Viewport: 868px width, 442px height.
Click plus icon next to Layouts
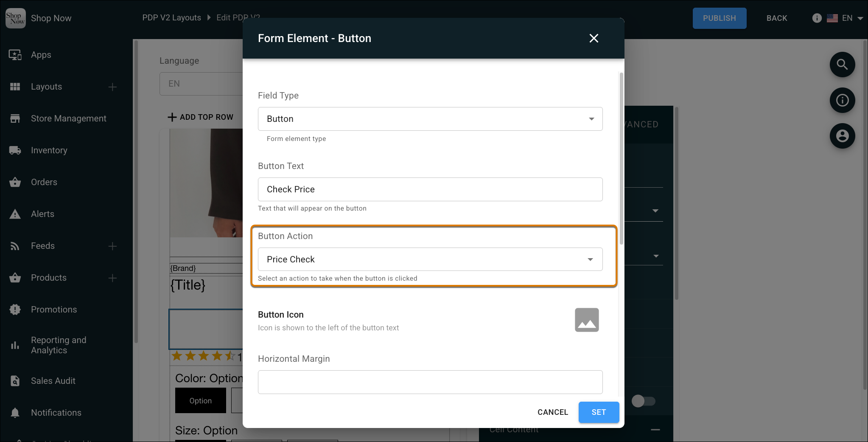(x=112, y=87)
